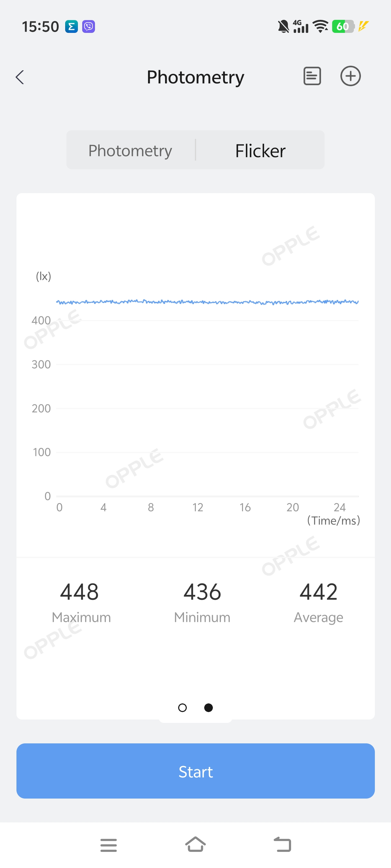
Task: Open the measurement records list icon
Action: pos(312,76)
